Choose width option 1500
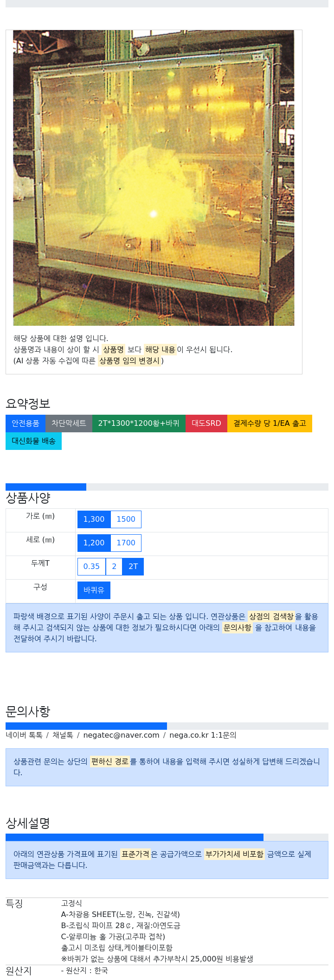Screen dimensions: 334x980 (x=126, y=519)
